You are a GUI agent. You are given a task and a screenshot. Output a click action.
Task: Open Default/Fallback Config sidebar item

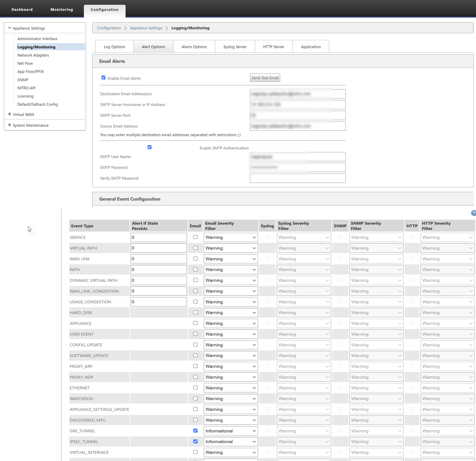pyautogui.click(x=38, y=104)
